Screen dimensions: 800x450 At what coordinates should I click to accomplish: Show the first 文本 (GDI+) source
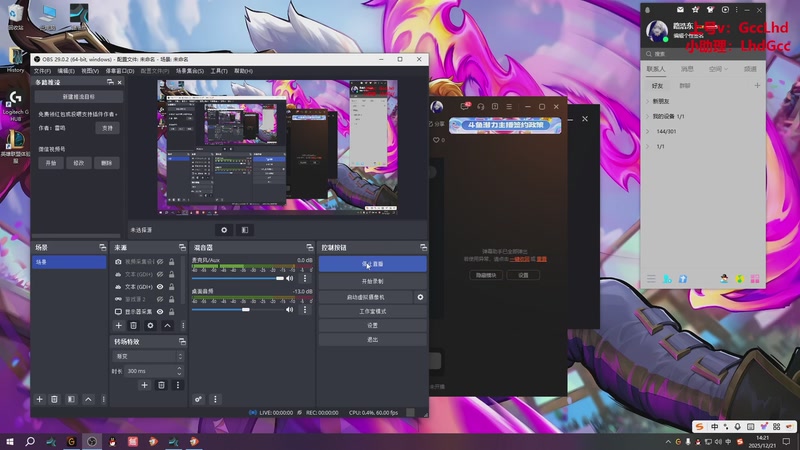tap(160, 274)
